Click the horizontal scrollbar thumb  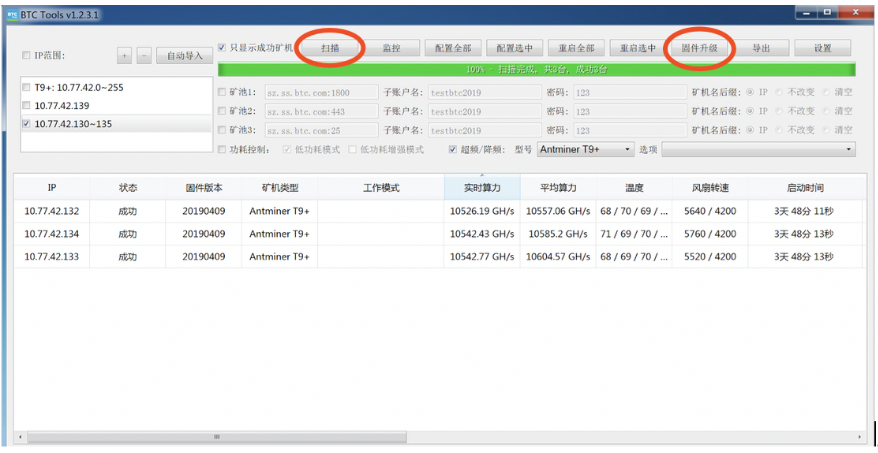click(217, 437)
